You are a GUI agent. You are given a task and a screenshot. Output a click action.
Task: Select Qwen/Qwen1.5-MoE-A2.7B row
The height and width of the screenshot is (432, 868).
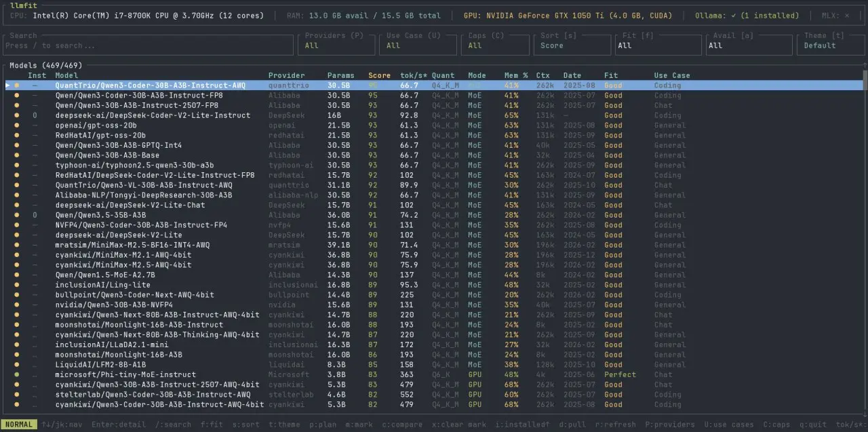pos(433,275)
